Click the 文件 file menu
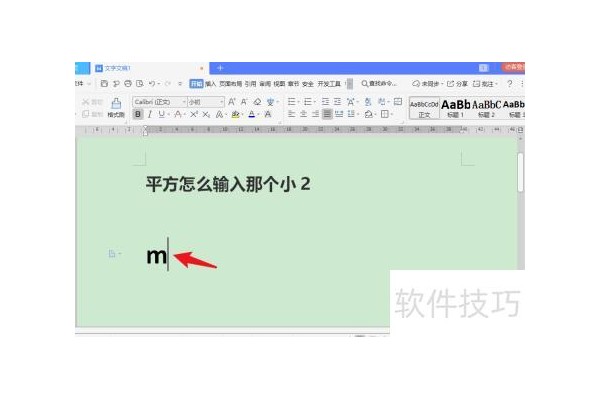The image size is (600, 400). pyautogui.click(x=80, y=83)
